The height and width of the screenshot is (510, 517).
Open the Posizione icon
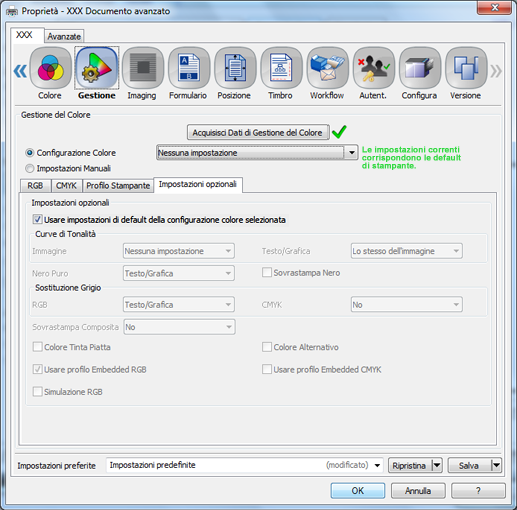[235, 68]
